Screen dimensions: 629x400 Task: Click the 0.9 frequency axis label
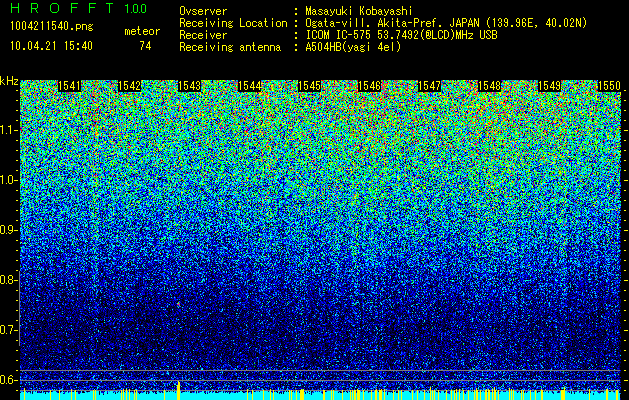click(x=8, y=230)
